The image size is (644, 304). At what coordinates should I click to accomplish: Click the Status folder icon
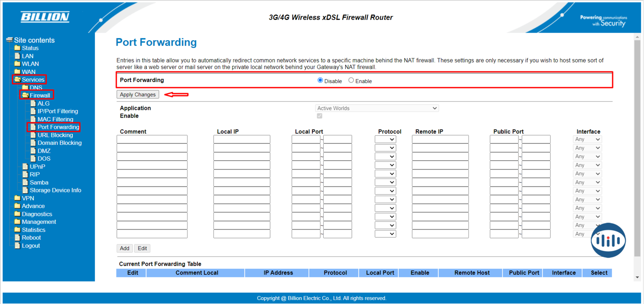[17, 48]
